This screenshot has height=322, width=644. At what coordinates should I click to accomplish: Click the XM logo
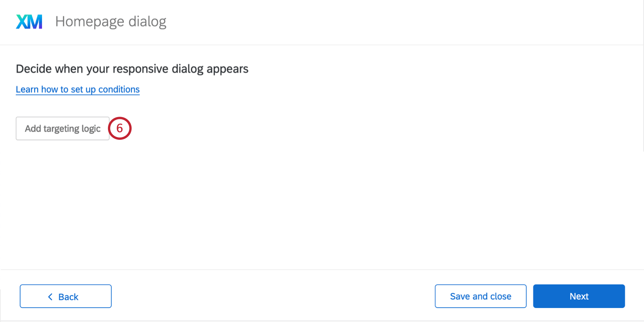[29, 22]
